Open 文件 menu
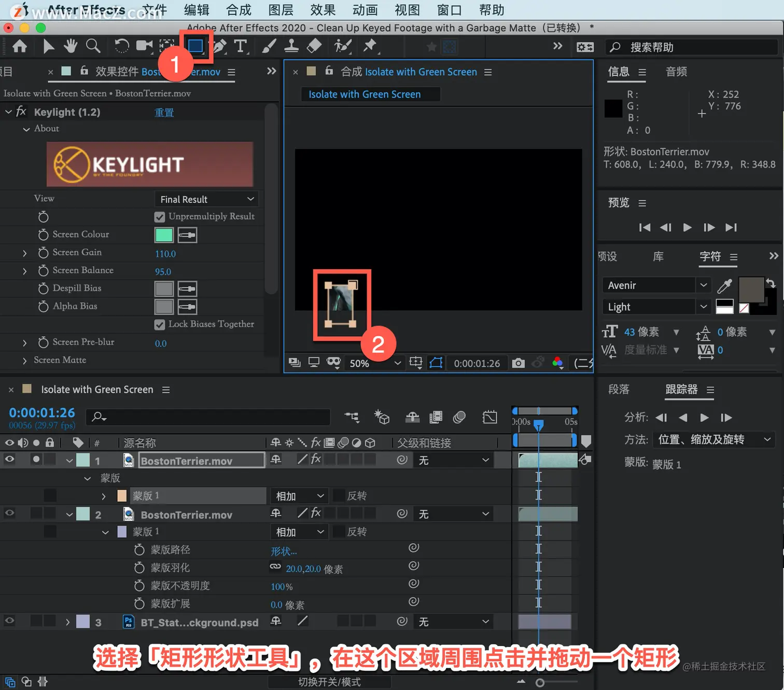The image size is (784, 690). (x=155, y=10)
